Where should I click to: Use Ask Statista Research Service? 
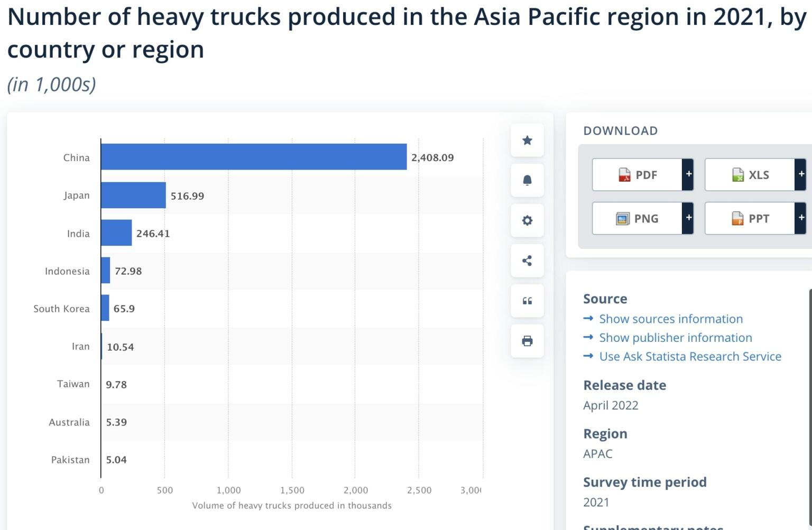tap(690, 356)
